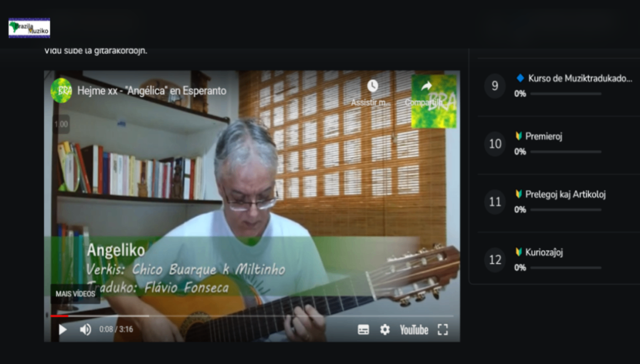Toggle subtitles with the captions icon
Viewport: 640px width, 364px height.
pyautogui.click(x=363, y=329)
